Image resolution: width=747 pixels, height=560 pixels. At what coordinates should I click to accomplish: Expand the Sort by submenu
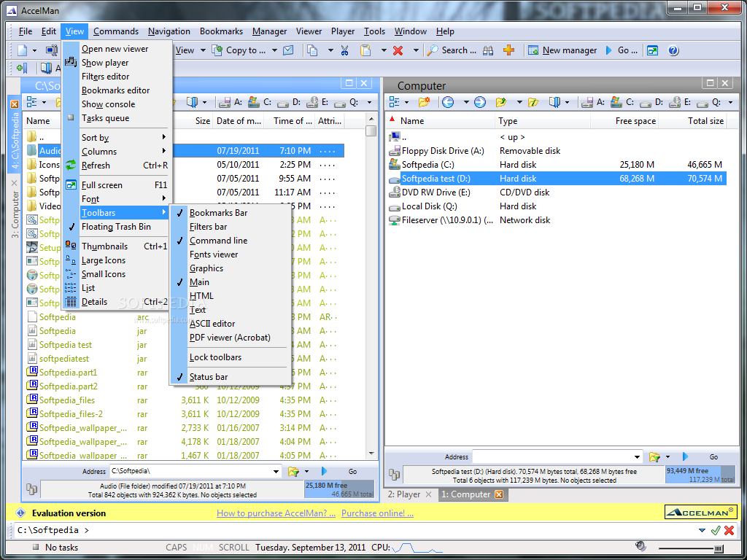pos(117,138)
